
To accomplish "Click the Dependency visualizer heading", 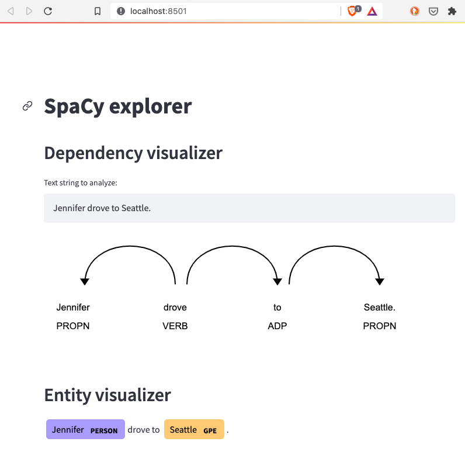I will tap(133, 153).
